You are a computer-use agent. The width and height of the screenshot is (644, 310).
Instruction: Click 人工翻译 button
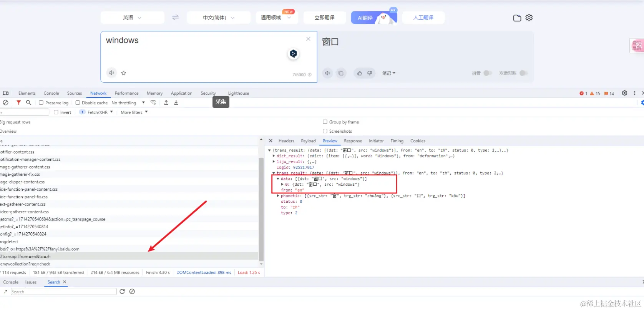(x=423, y=18)
